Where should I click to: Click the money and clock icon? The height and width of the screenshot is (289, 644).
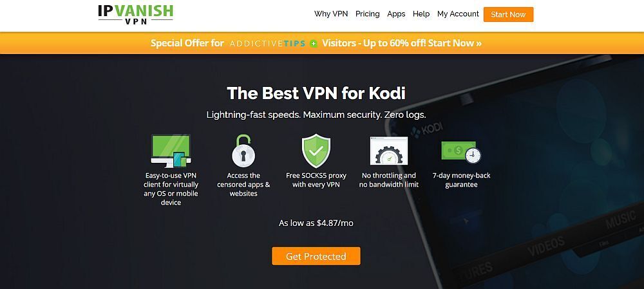(461, 151)
